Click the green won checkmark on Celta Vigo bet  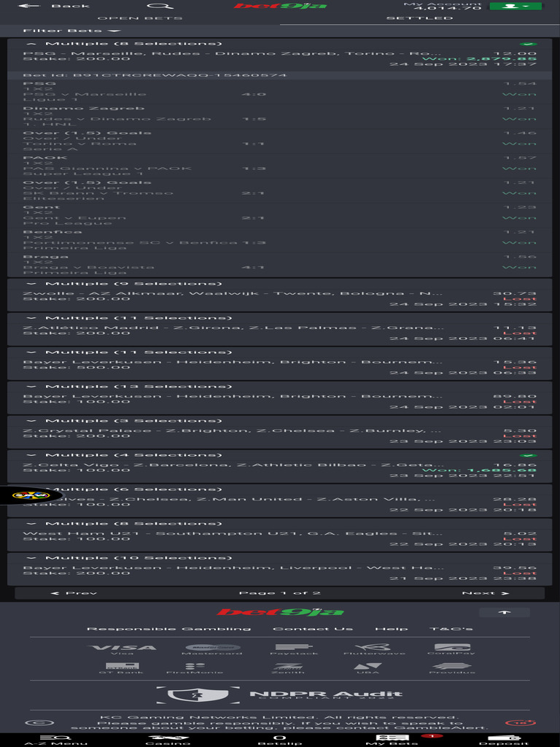528,455
